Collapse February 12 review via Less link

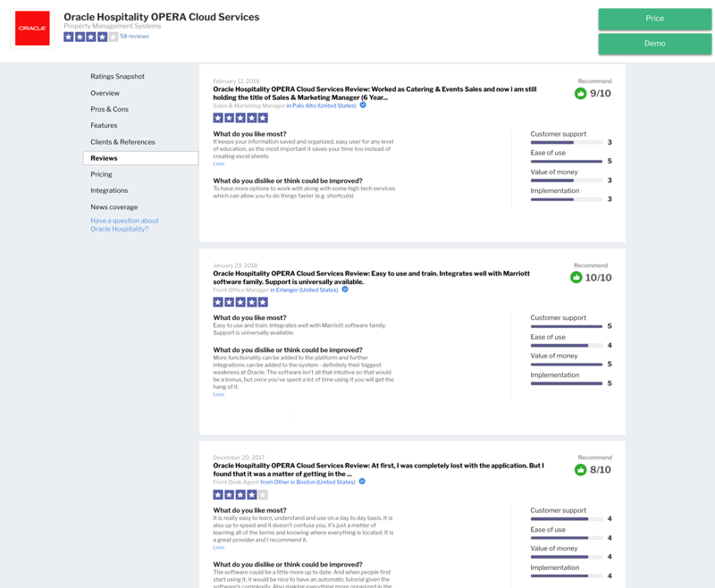click(219, 164)
